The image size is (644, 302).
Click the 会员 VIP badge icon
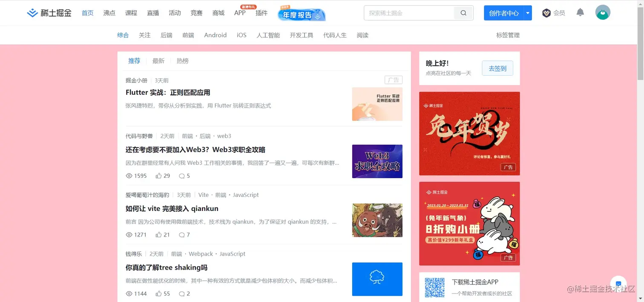[x=546, y=13]
